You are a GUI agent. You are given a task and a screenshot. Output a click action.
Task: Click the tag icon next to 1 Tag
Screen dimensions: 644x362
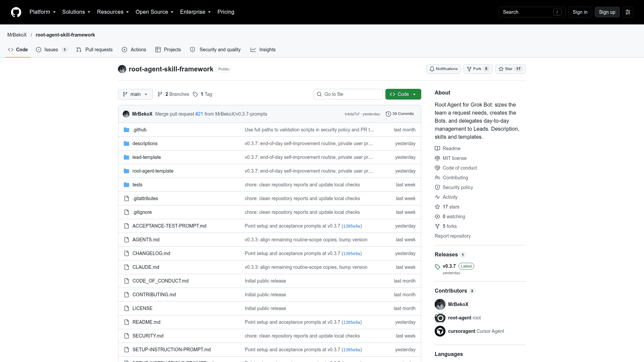(x=195, y=94)
